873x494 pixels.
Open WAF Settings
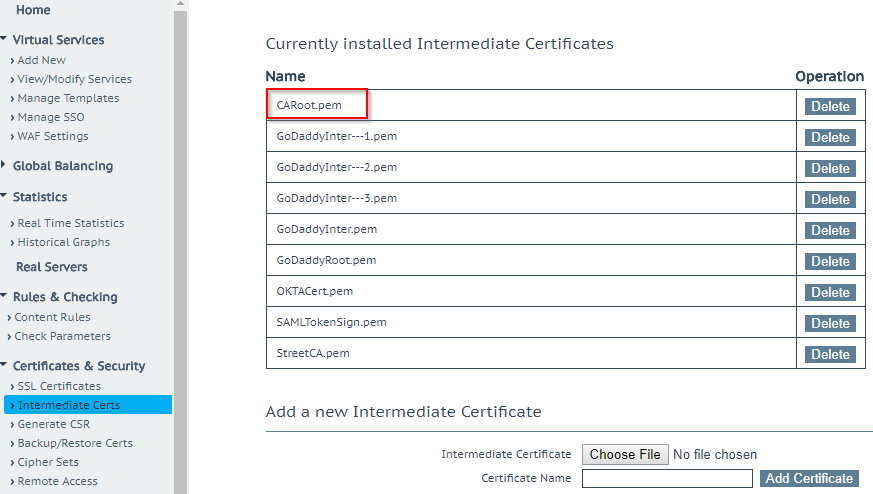[52, 135]
